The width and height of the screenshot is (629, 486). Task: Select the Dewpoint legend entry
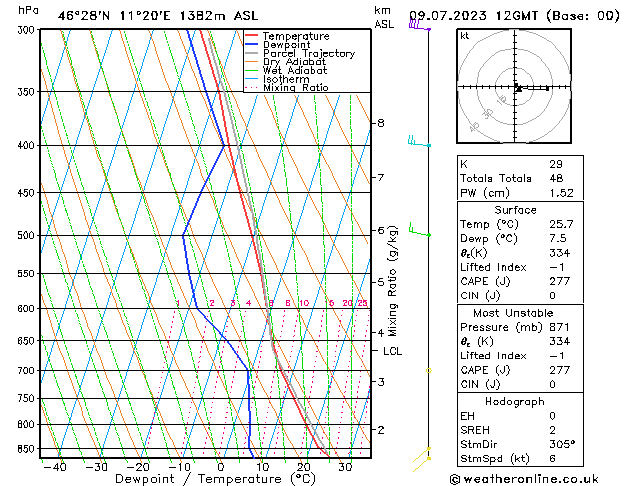click(288, 45)
